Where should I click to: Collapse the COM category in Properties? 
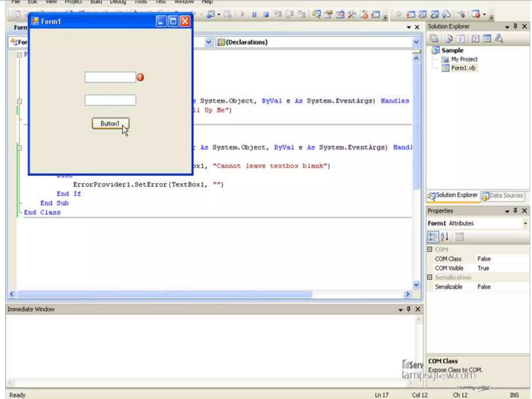coord(430,249)
